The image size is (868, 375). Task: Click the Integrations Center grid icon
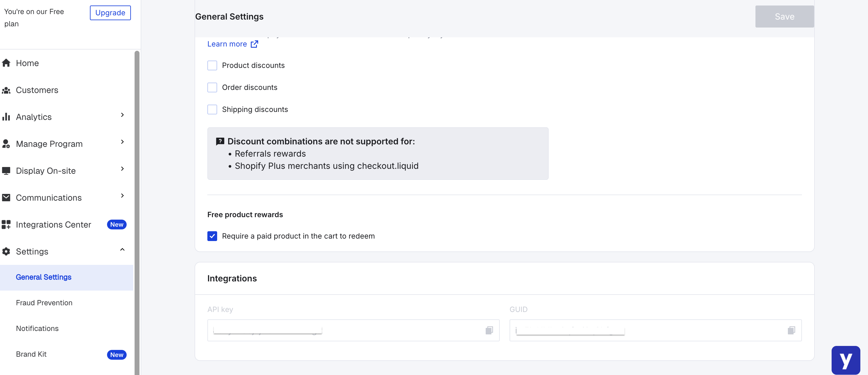point(6,225)
